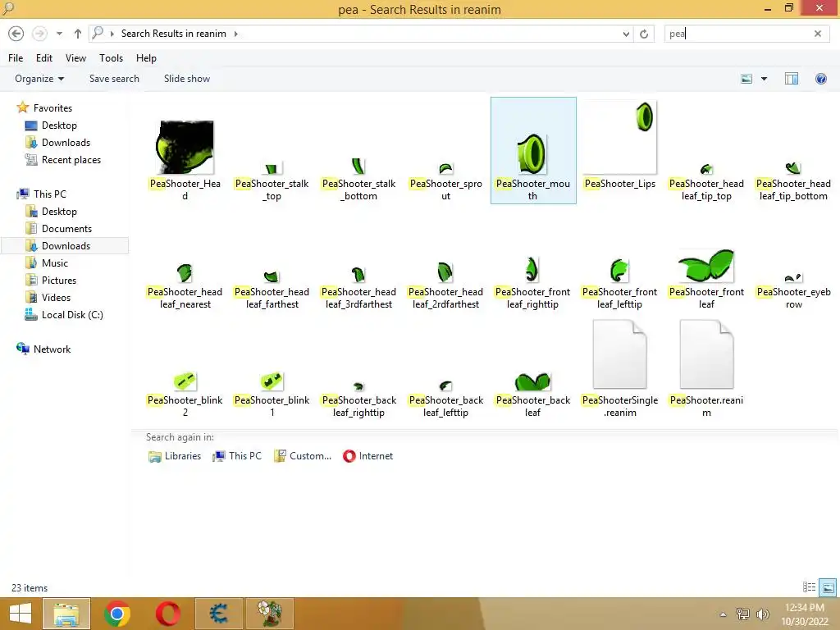Open the Edit menu

(44, 58)
